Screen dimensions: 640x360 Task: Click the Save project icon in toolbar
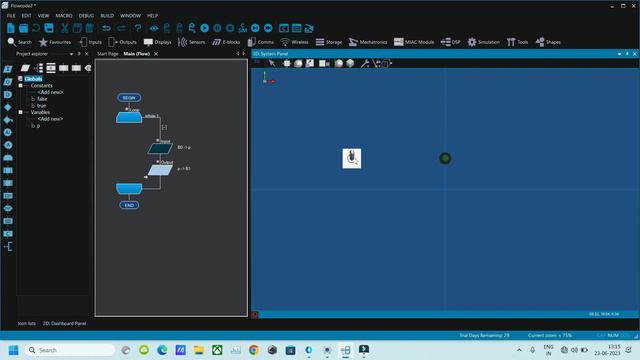coord(49,28)
